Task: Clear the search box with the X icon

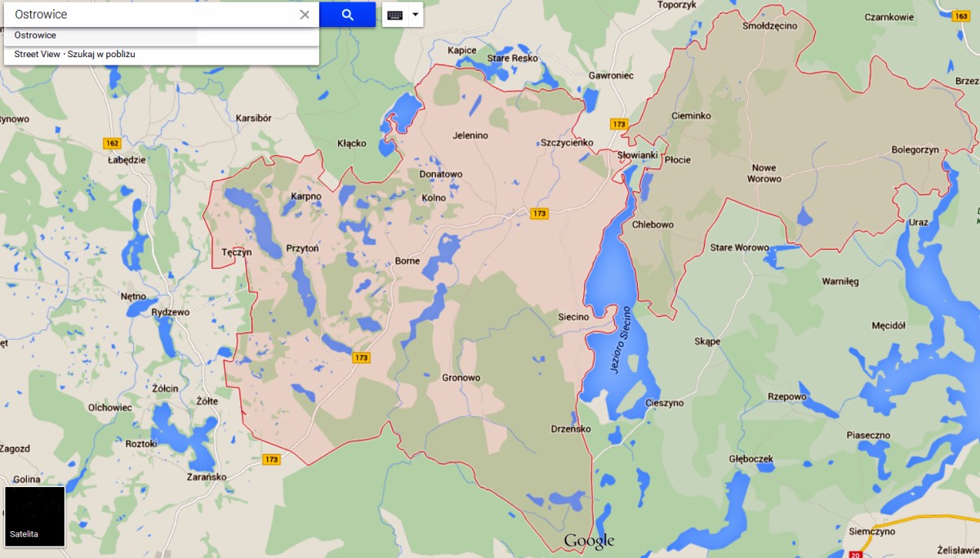Action: (x=305, y=15)
